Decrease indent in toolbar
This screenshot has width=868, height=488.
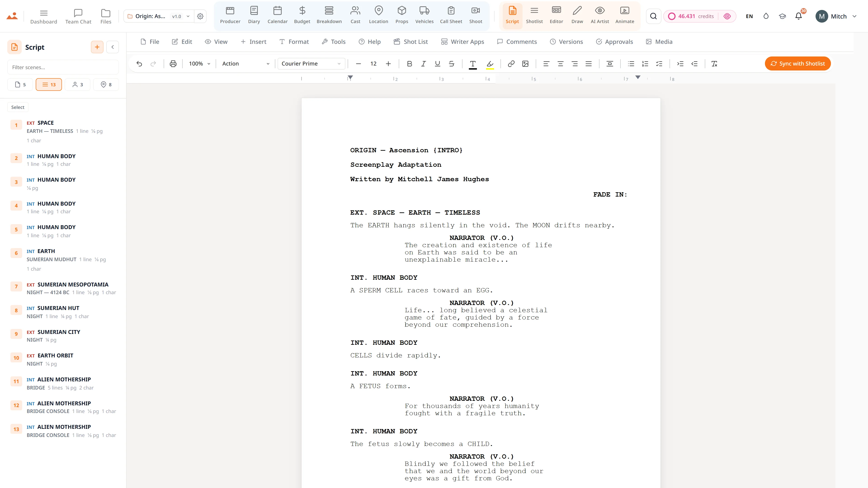(694, 64)
